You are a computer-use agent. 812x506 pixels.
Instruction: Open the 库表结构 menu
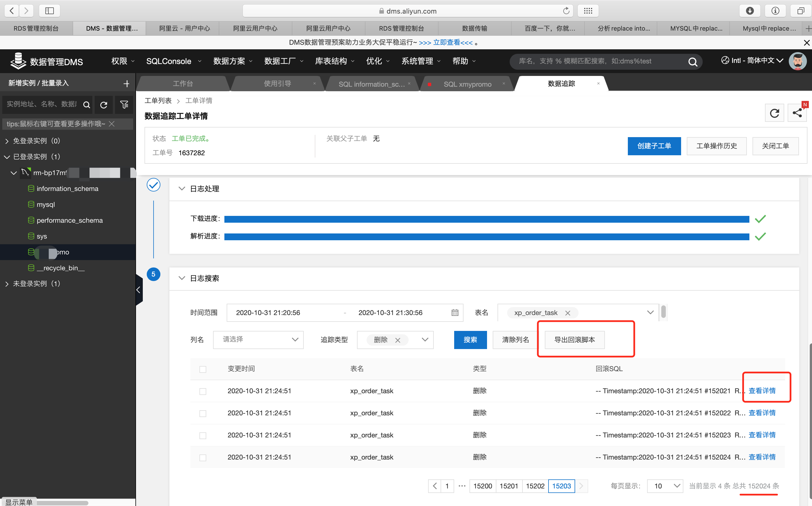[x=331, y=61]
